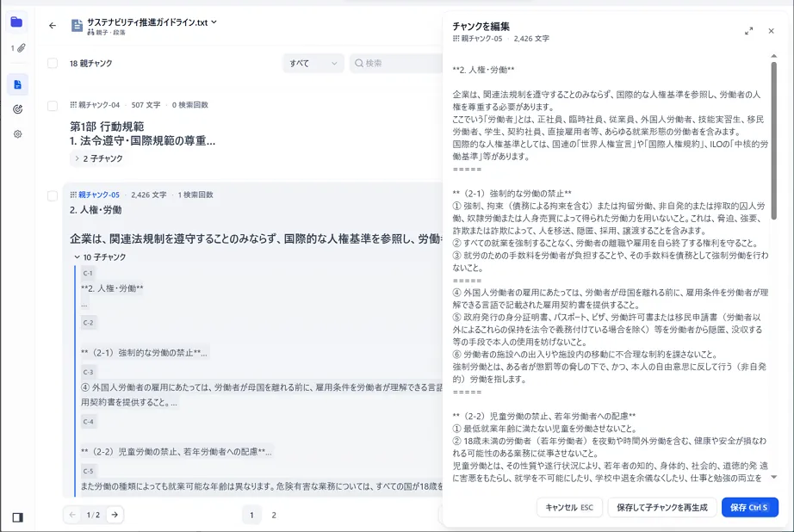The height and width of the screenshot is (532, 794).
Task: Click the **（2-2）児童労働の禁止 line in editor
Action: coord(544,416)
